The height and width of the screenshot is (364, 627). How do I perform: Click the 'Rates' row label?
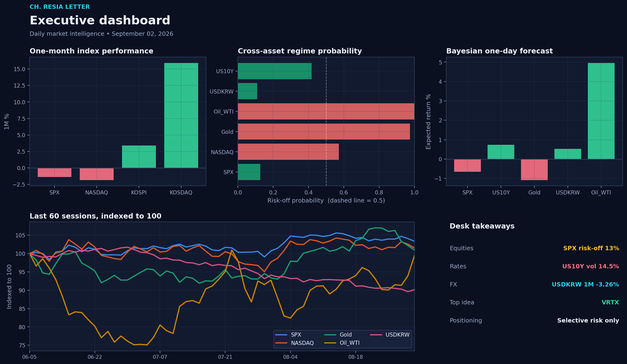[x=458, y=266]
